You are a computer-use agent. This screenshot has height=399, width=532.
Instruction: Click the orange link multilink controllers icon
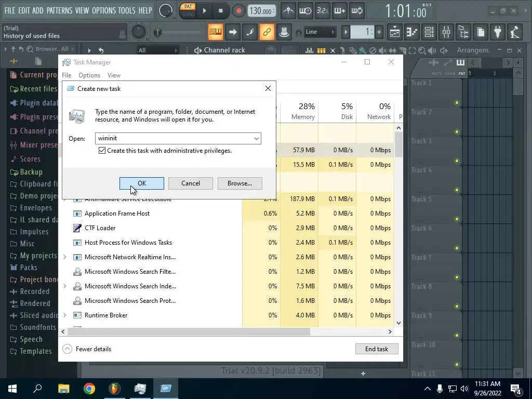[x=267, y=32]
